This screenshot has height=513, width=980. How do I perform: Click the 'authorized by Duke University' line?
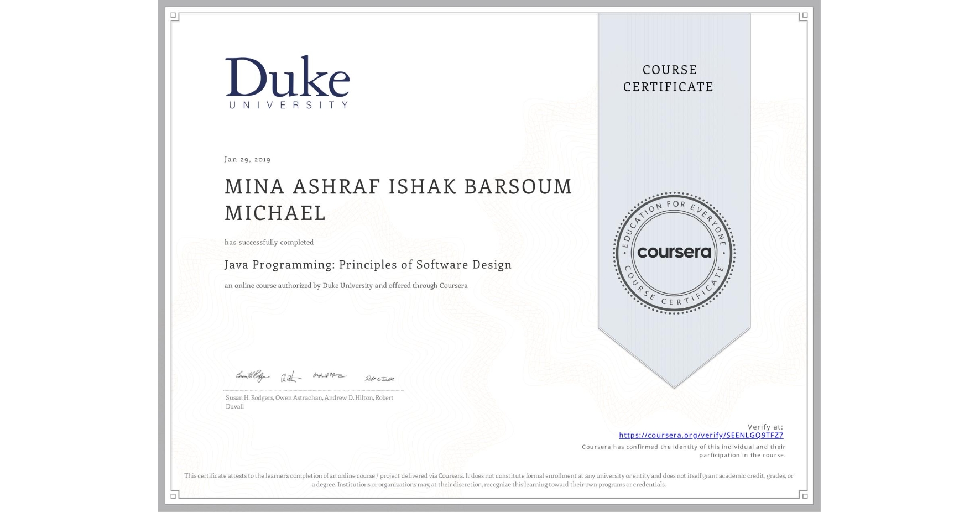point(346,286)
